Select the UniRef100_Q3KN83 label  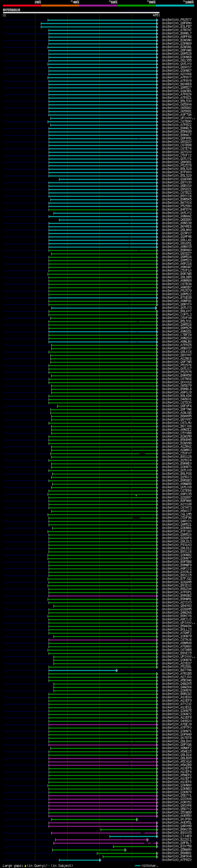pyautogui.click(x=176, y=789)
